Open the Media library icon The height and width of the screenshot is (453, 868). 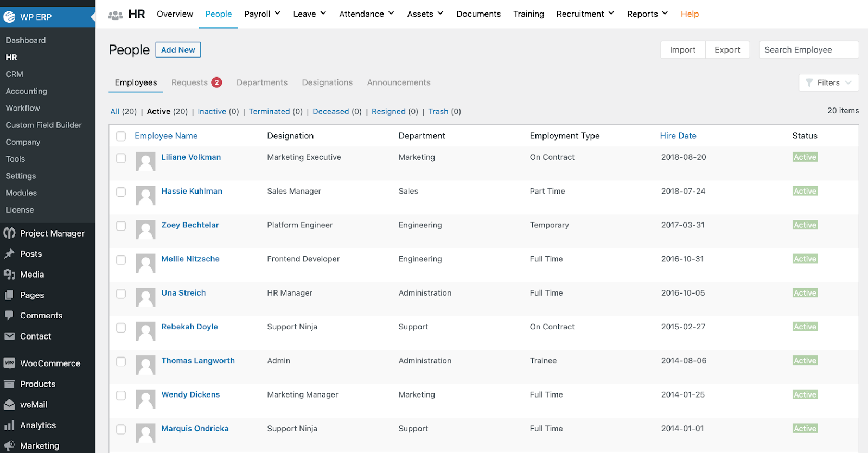tap(9, 275)
